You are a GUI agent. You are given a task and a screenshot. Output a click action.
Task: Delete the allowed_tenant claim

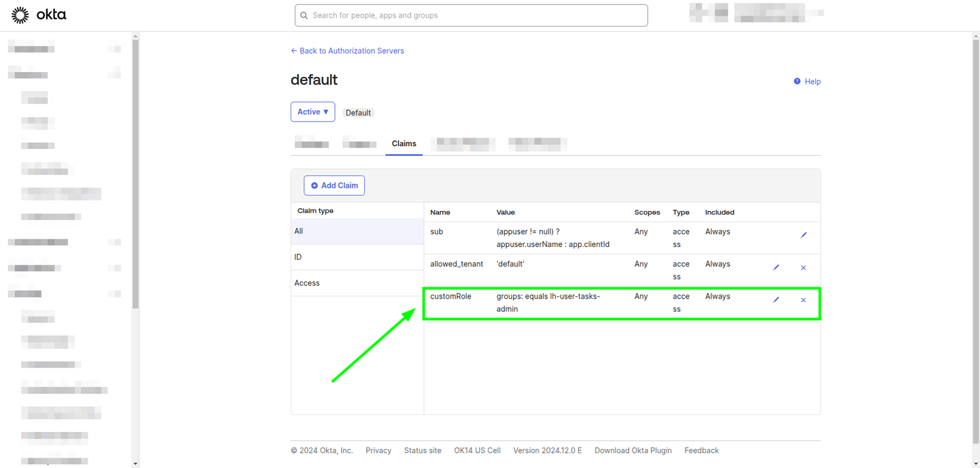tap(804, 267)
